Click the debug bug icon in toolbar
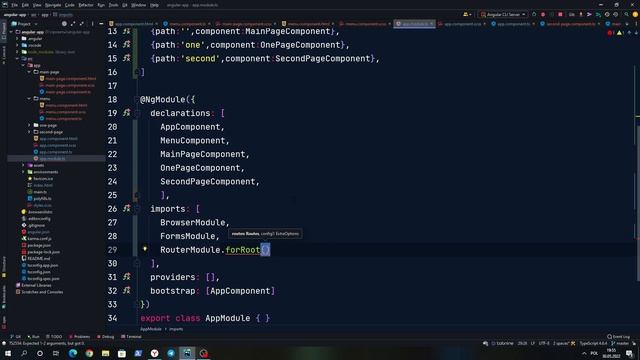The image size is (640, 360). (543, 14)
